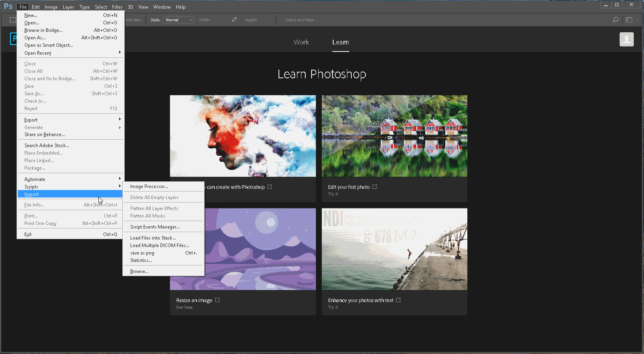Choose Exit from the File menu
This screenshot has height=354, width=644.
70,234
